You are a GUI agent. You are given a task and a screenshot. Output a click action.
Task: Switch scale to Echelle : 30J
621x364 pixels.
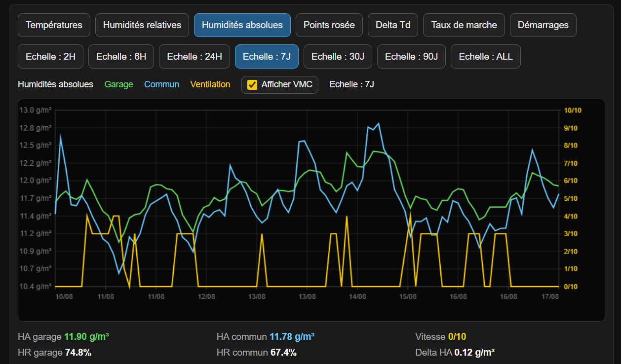(338, 57)
